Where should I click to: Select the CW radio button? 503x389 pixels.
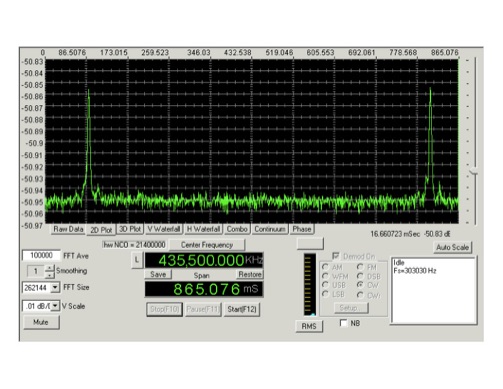[360, 285]
